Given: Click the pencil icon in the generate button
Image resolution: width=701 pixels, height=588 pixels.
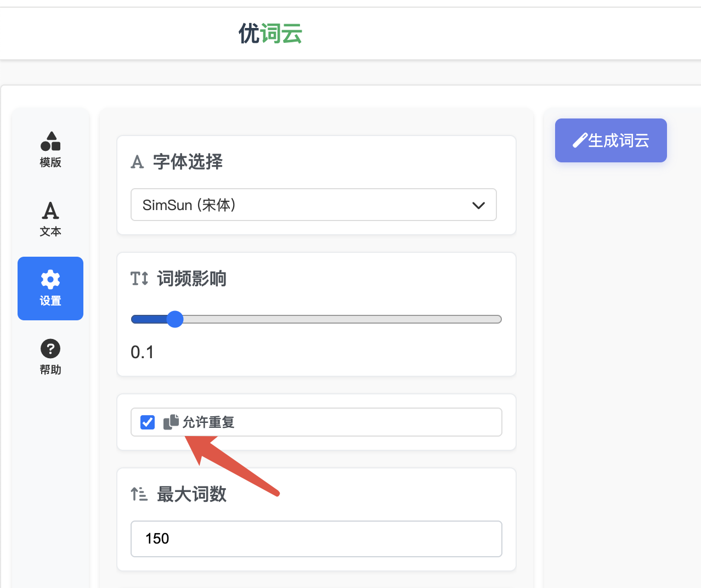Looking at the screenshot, I should point(580,140).
